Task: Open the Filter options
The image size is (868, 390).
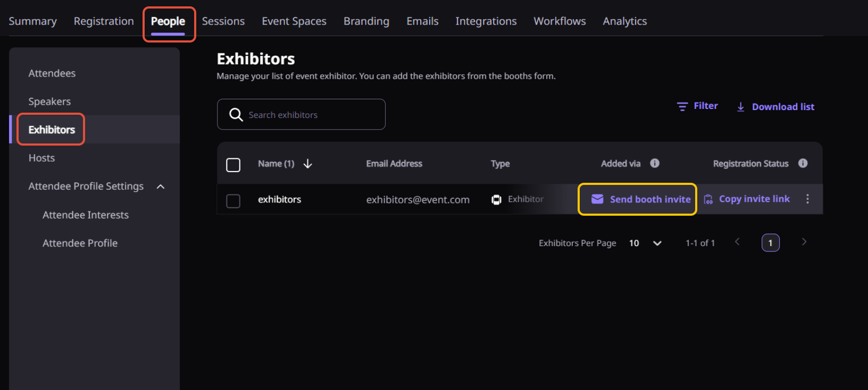Action: click(x=697, y=106)
